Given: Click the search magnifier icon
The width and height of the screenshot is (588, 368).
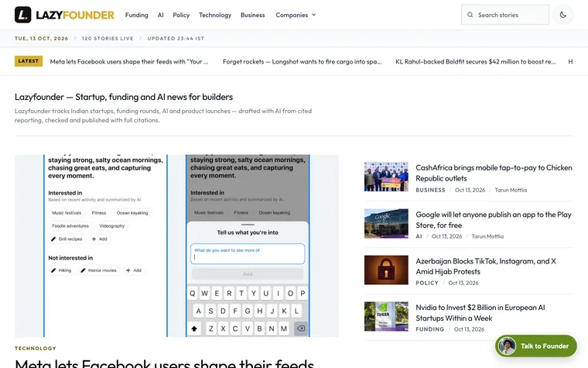Looking at the screenshot, I should (x=470, y=15).
